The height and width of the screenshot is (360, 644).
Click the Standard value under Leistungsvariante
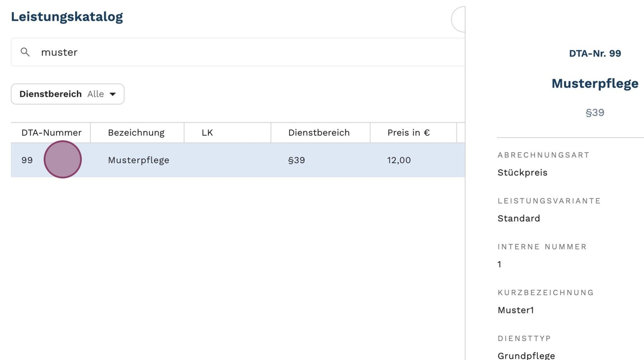[519, 219]
